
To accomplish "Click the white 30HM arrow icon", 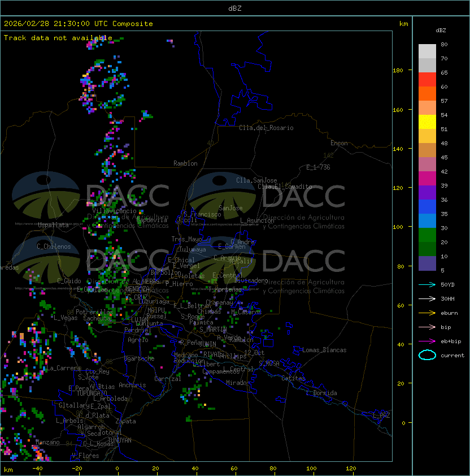I will tap(428, 298).
